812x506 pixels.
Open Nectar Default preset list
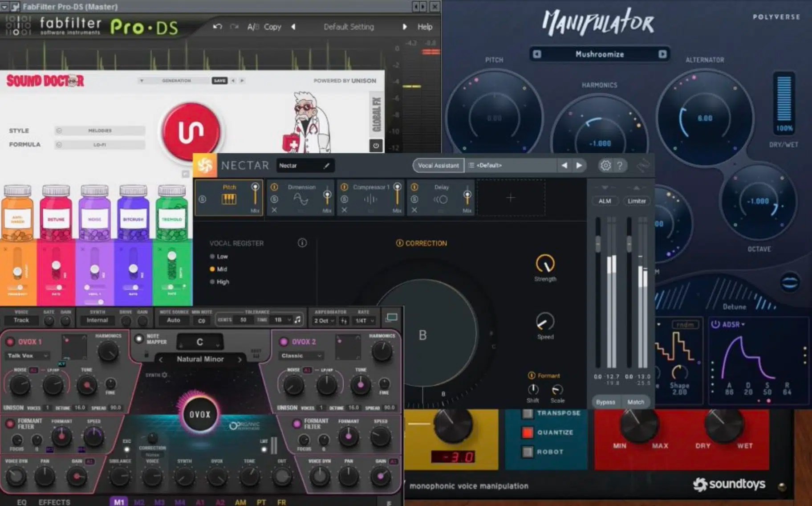(x=510, y=165)
